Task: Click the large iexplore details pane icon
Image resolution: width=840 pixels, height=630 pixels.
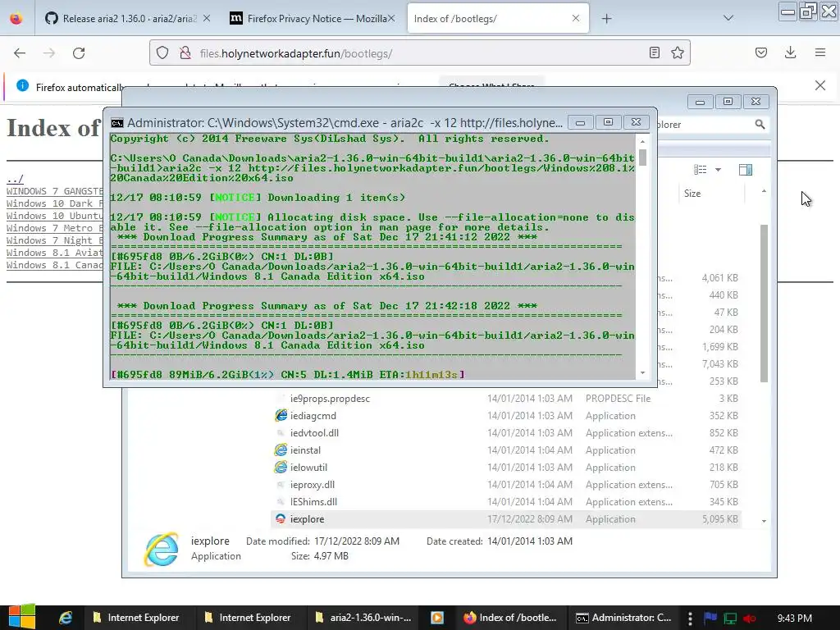Action: click(162, 549)
